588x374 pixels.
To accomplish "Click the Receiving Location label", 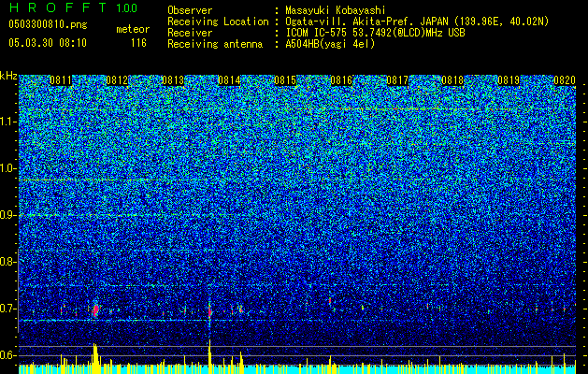I will coord(218,22).
